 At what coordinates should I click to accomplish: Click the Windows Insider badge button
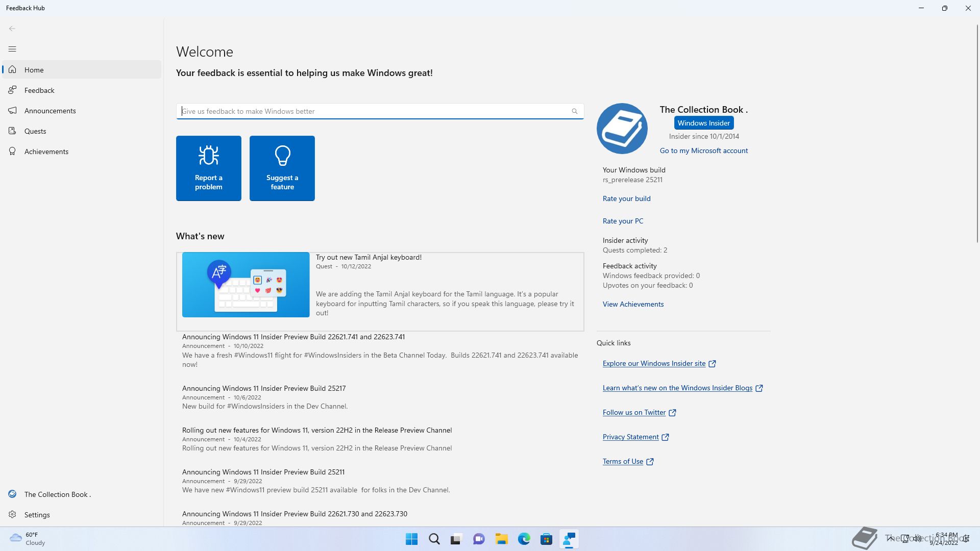(703, 123)
